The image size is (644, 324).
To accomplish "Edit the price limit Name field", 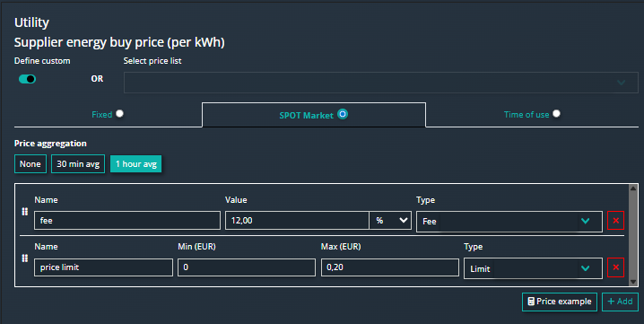I will [x=103, y=267].
